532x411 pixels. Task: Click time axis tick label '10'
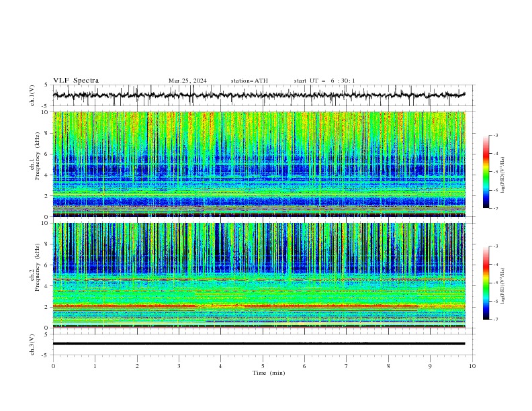pos(472,366)
